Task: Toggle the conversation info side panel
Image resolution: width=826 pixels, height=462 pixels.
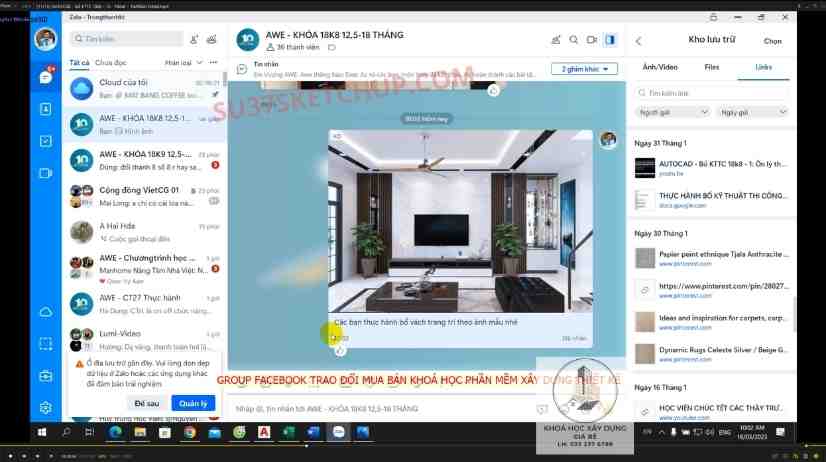Action: point(610,40)
